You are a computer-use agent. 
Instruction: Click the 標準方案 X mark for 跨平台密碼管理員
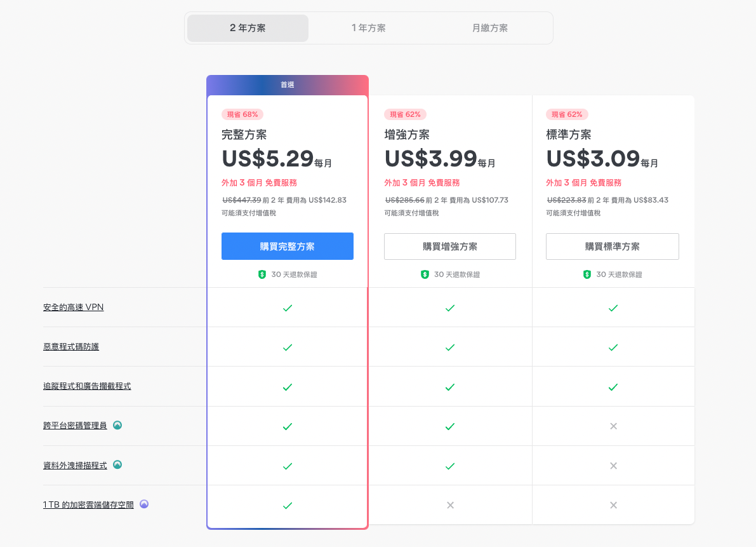[613, 426]
